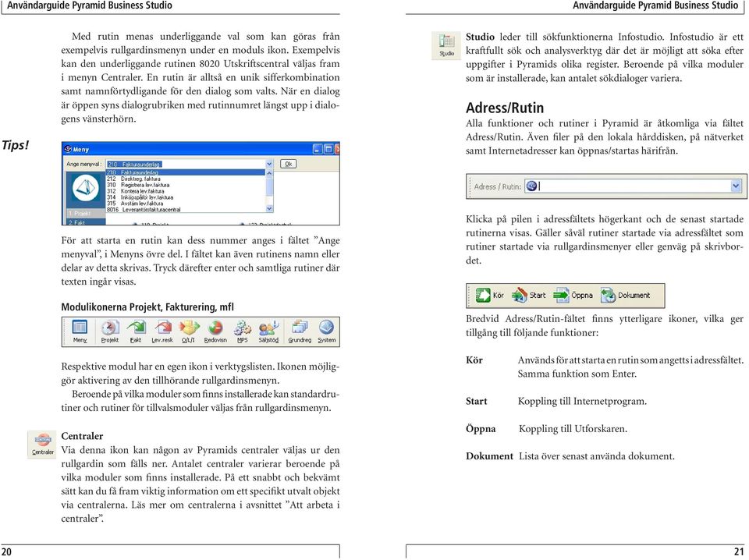Open the Grundreg module icon
This screenshot has height=560, width=749.
point(300,331)
